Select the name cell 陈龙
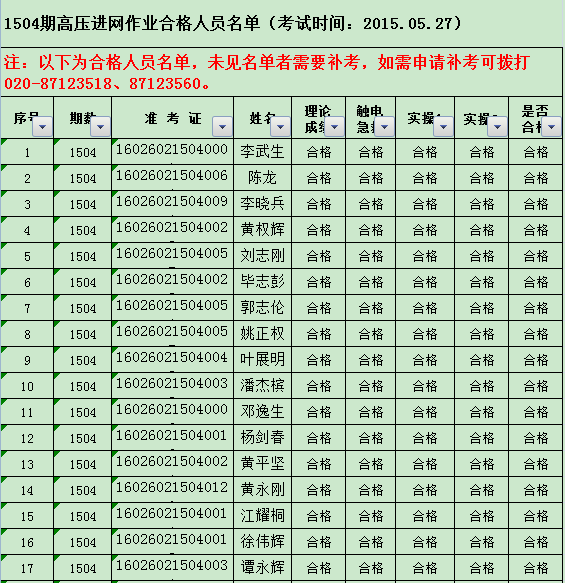The height and width of the screenshot is (583, 565). point(262,178)
